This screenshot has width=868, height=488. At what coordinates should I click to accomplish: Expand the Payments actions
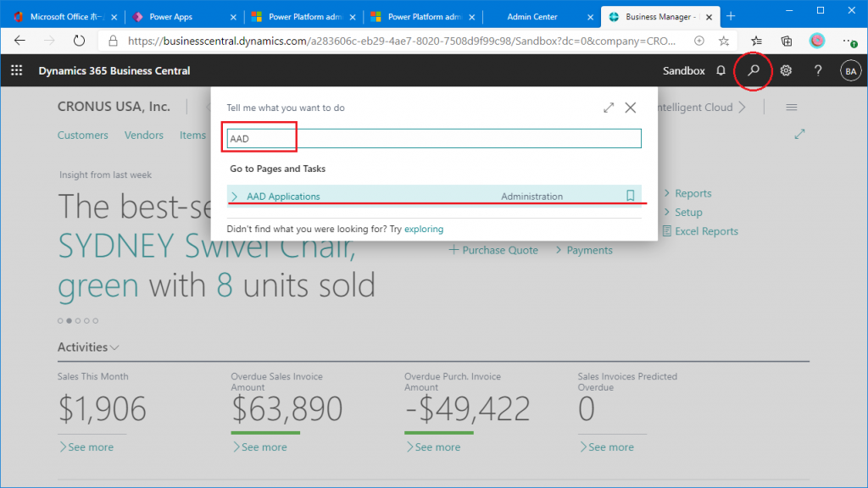pos(584,250)
